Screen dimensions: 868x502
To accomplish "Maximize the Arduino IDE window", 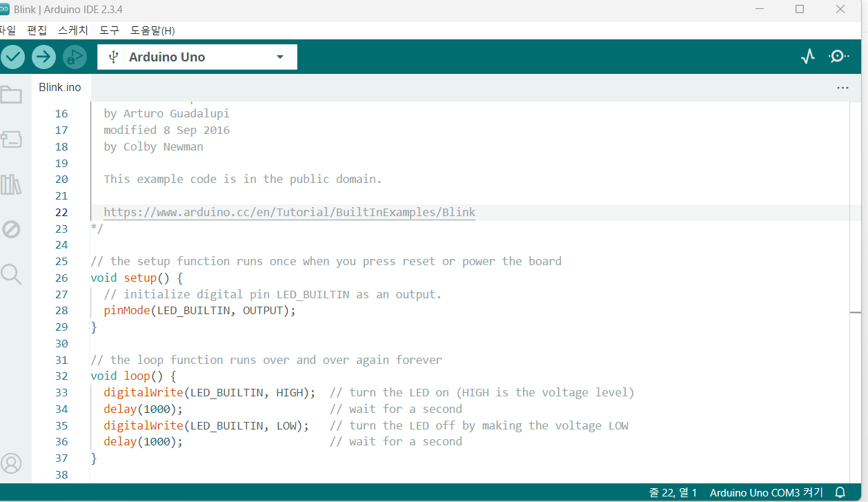I will tap(800, 10).
